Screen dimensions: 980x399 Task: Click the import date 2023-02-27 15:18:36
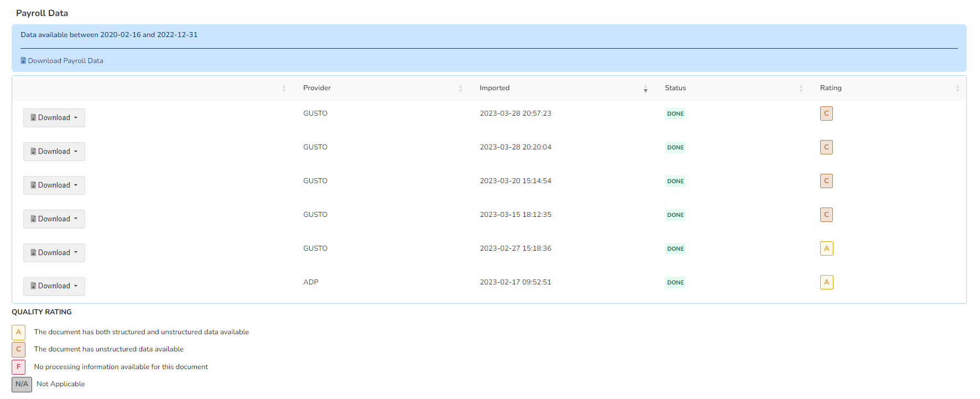point(515,248)
